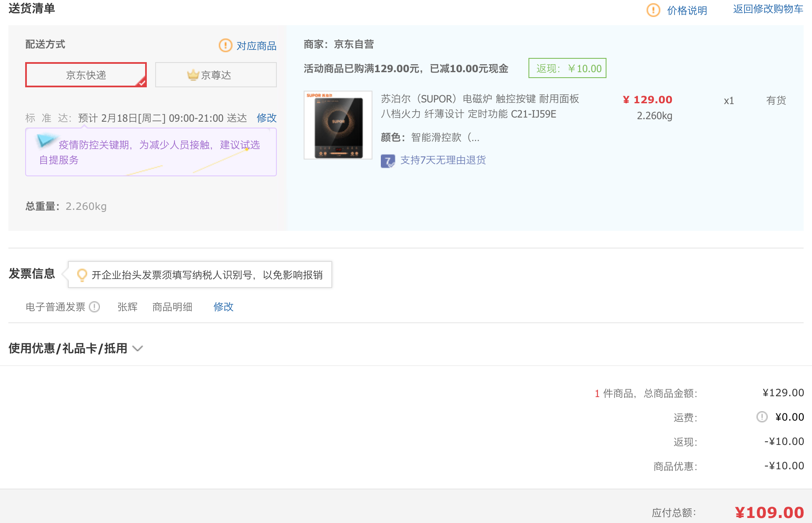Click the 总重量 2.260kg text
The image size is (812, 523).
click(66, 207)
